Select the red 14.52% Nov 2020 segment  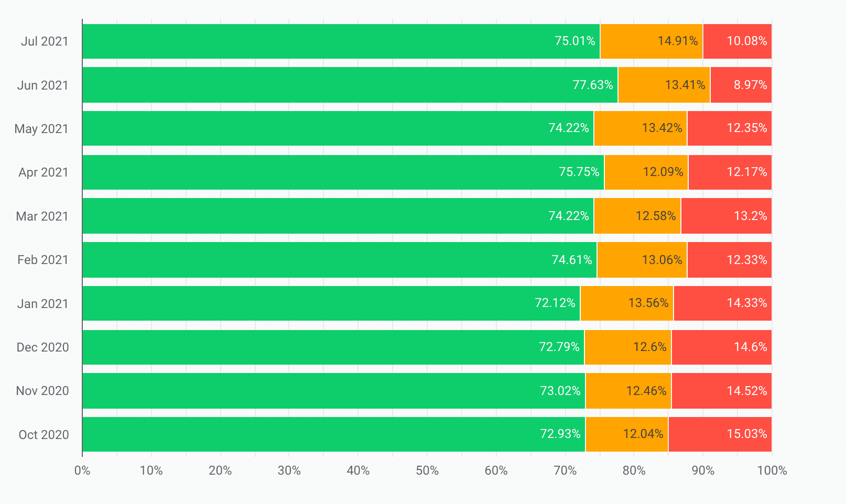[x=721, y=391]
